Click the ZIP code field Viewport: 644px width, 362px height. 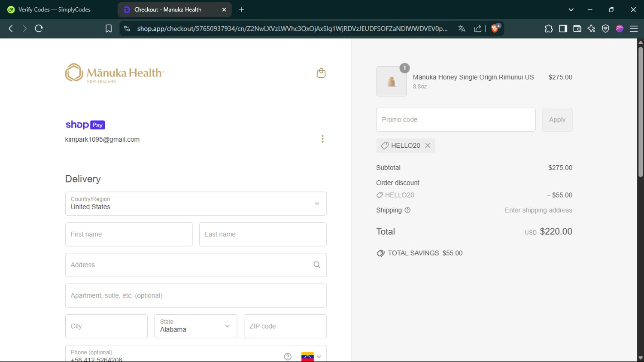(285, 326)
